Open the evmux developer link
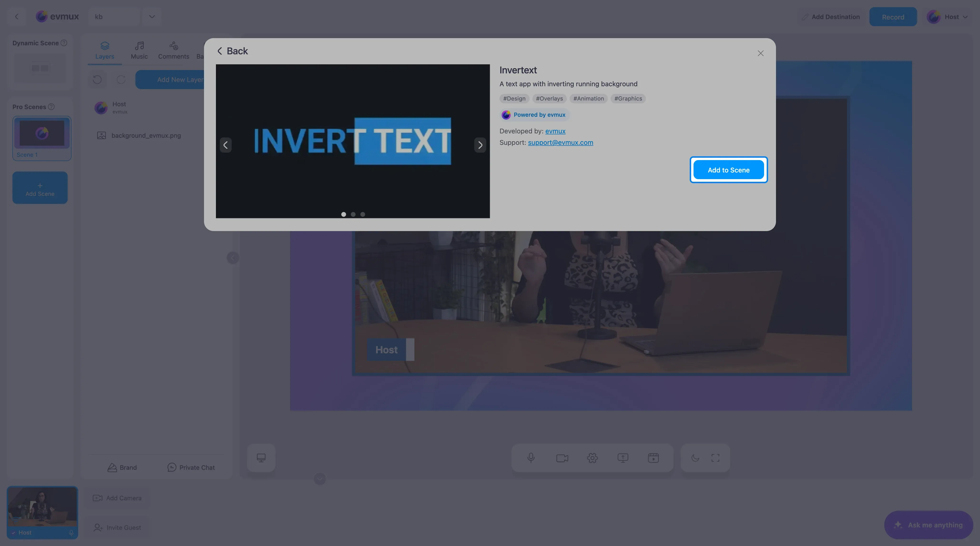 [x=555, y=131]
